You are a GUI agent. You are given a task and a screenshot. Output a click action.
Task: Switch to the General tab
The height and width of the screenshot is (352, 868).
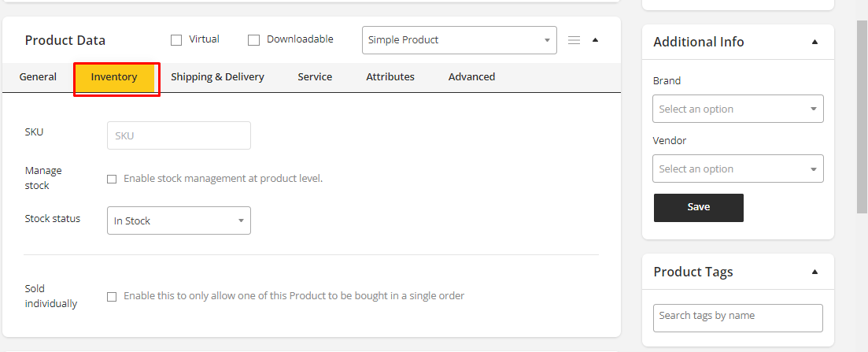(x=38, y=77)
